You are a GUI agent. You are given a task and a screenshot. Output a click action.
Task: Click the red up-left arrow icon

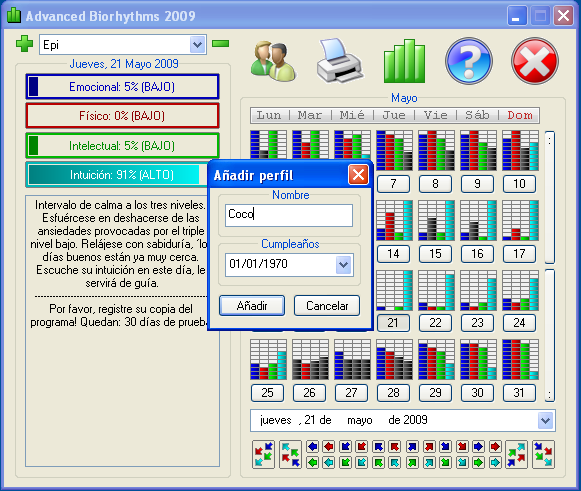[395, 447]
